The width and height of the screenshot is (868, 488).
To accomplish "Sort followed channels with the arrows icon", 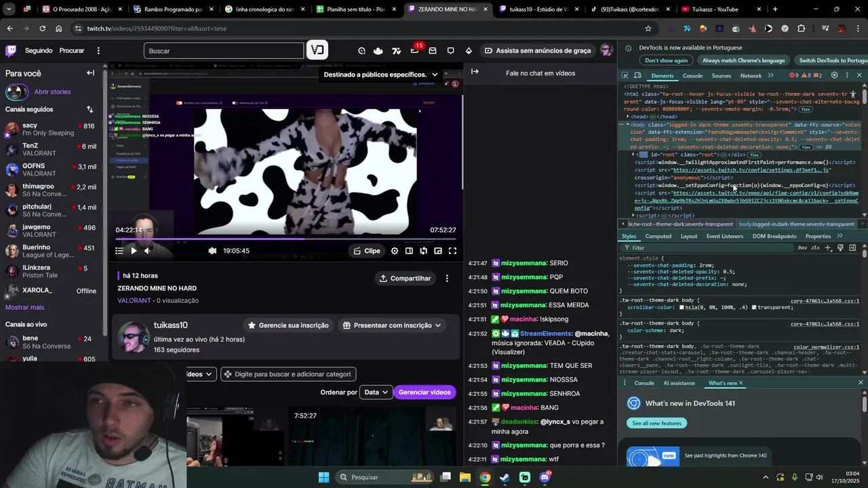I will pos(90,109).
